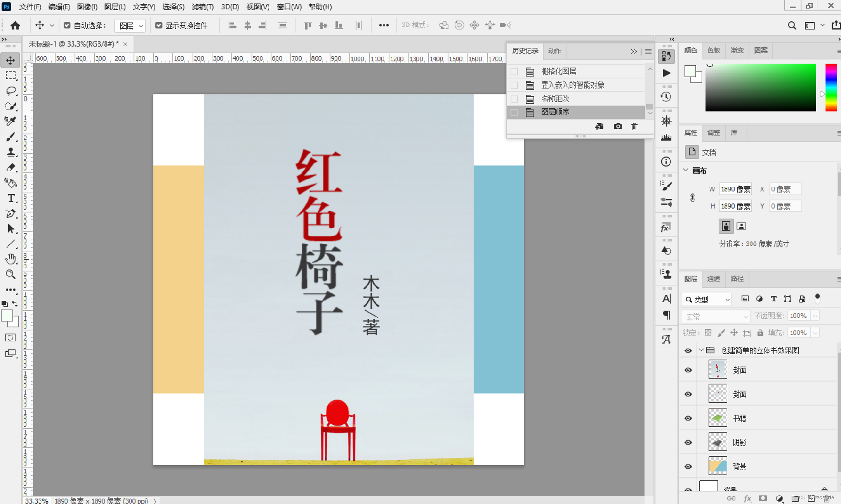
Task: Select the Lasso tool
Action: [10, 91]
